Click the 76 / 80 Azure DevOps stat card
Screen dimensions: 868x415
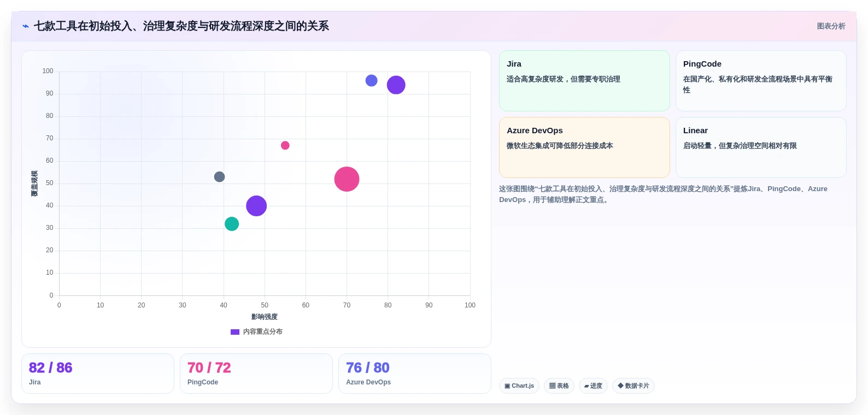click(415, 373)
